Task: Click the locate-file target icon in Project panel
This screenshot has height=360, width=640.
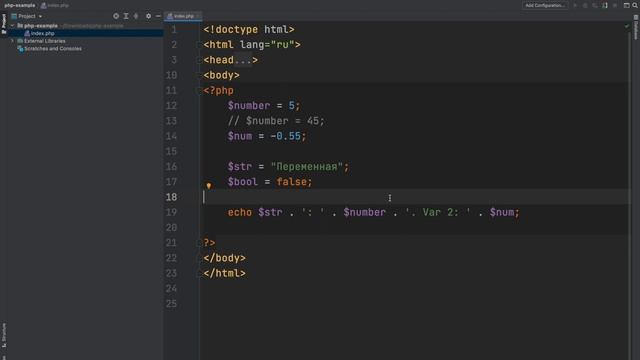Action: (116, 16)
